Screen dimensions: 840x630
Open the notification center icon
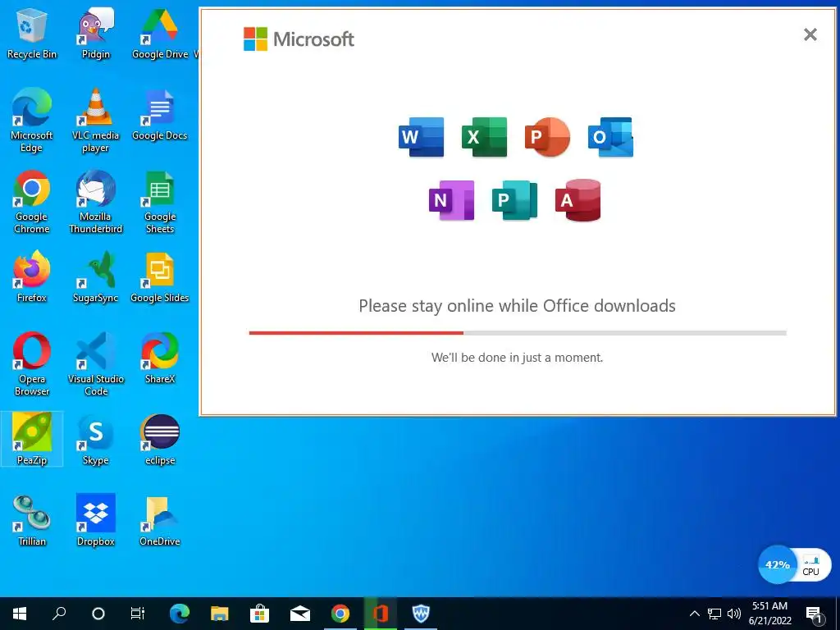tap(815, 614)
